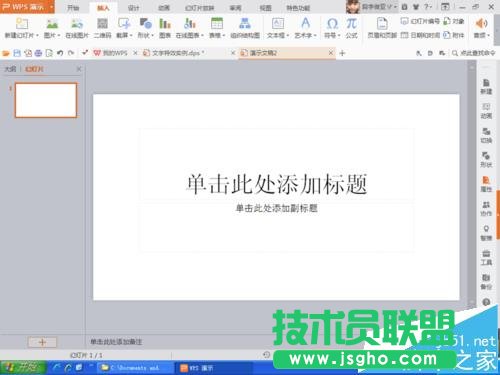Open the 音频 audio dropdown
The height and width of the screenshot is (375, 500).
click(x=482, y=28)
